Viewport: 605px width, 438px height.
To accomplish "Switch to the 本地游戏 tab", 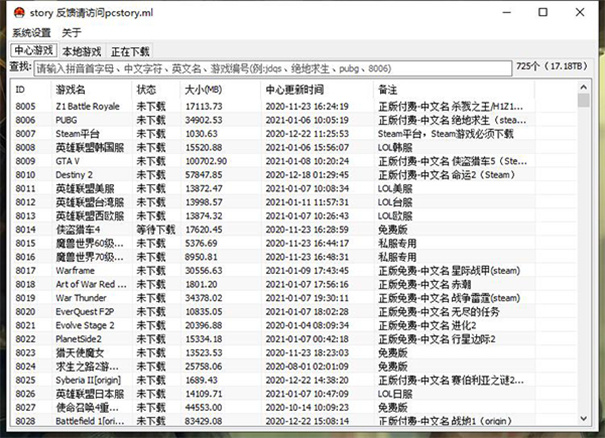I will pos(81,51).
